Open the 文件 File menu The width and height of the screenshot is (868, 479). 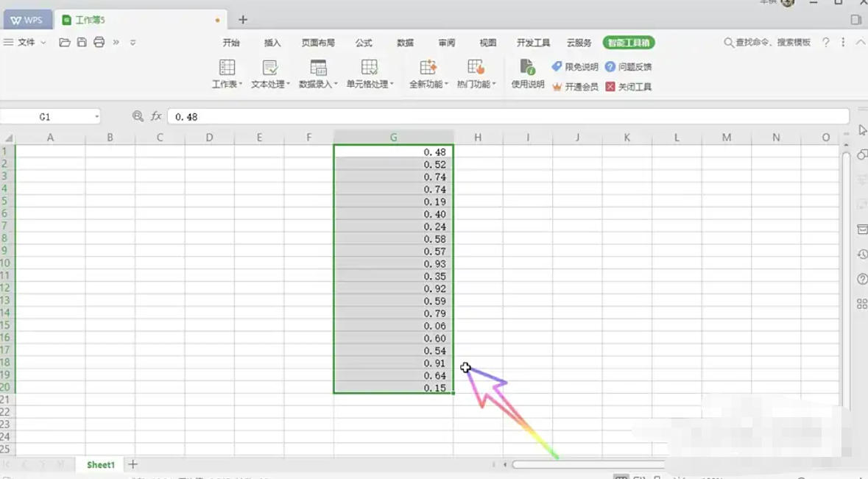[27, 42]
